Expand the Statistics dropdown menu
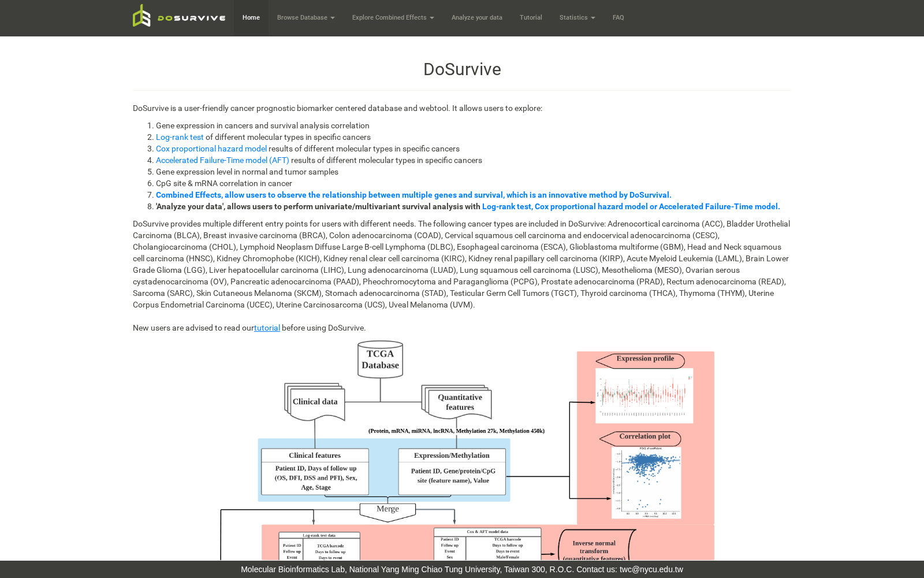Screen dimensions: 924x578 577,18
